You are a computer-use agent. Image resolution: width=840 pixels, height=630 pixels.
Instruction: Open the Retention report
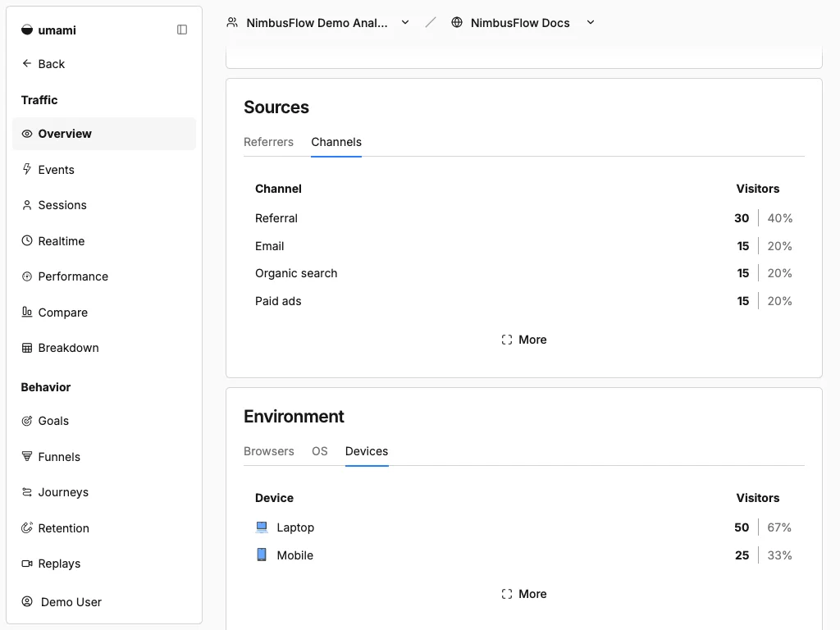tap(104, 527)
